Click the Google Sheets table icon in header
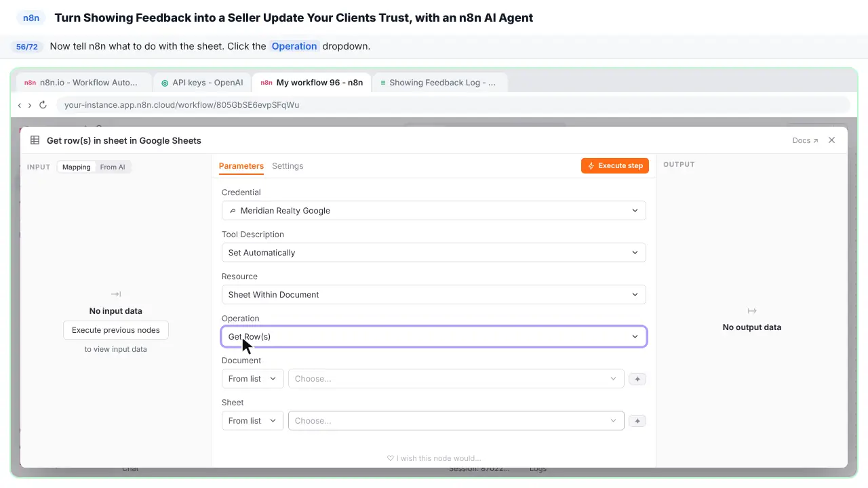 (35, 140)
